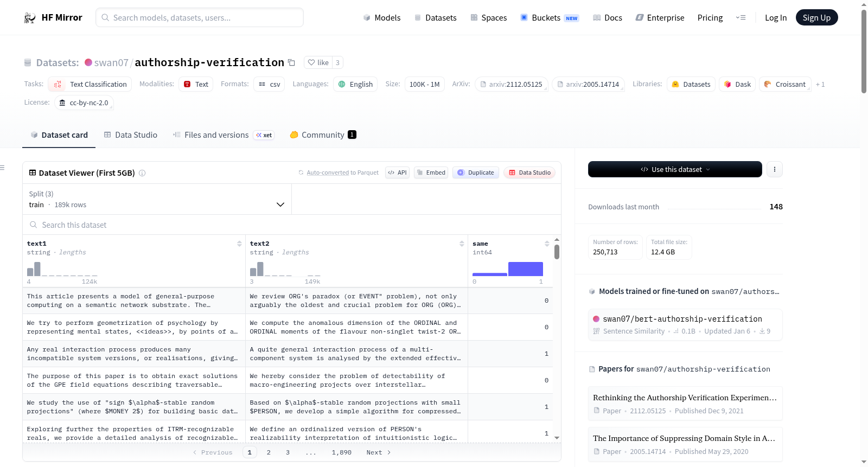Screen dimensions: 868x467
Task: Show the additional +1 libraries
Action: tap(820, 84)
